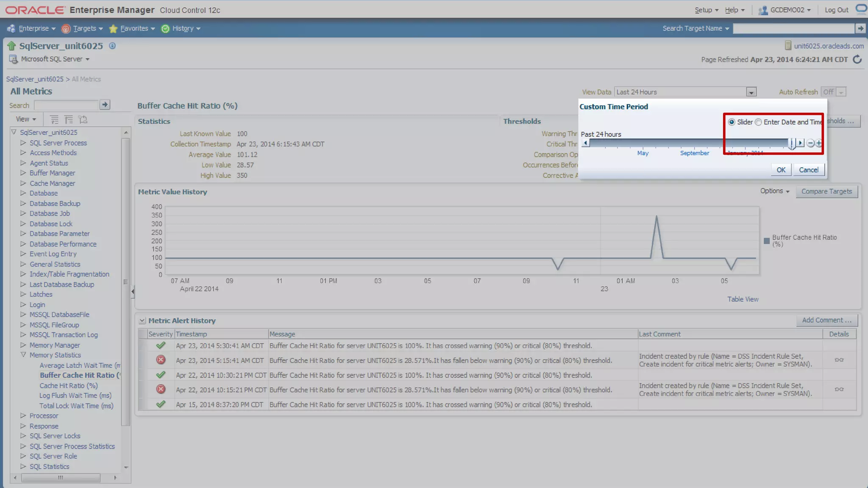Click the chat bubble icon near Log Out

pos(861,9)
